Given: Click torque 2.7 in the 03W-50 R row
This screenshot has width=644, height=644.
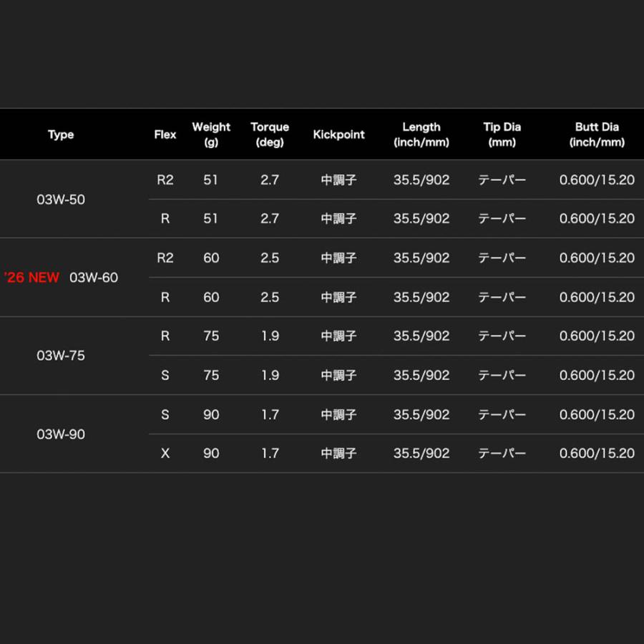Looking at the screenshot, I should click(x=270, y=219).
